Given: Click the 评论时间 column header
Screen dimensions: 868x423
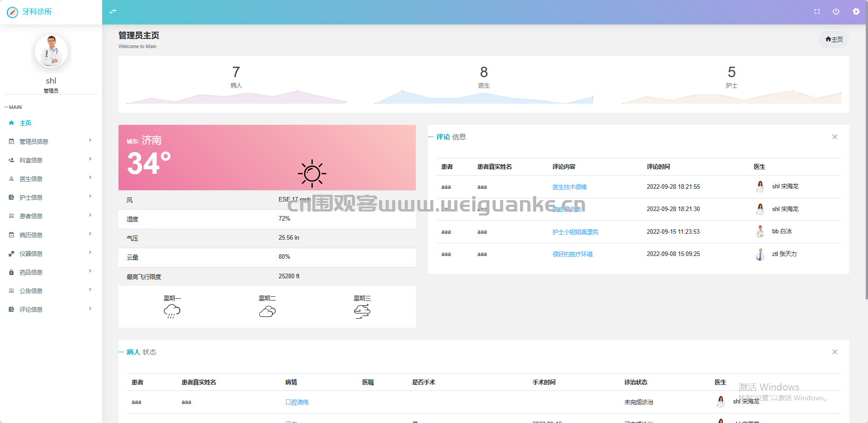Looking at the screenshot, I should tap(658, 167).
